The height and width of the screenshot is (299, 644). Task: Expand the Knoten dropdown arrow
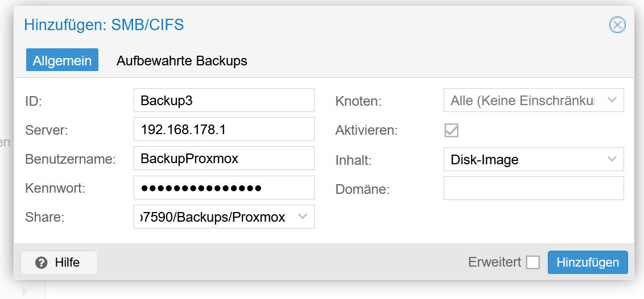[x=612, y=100]
